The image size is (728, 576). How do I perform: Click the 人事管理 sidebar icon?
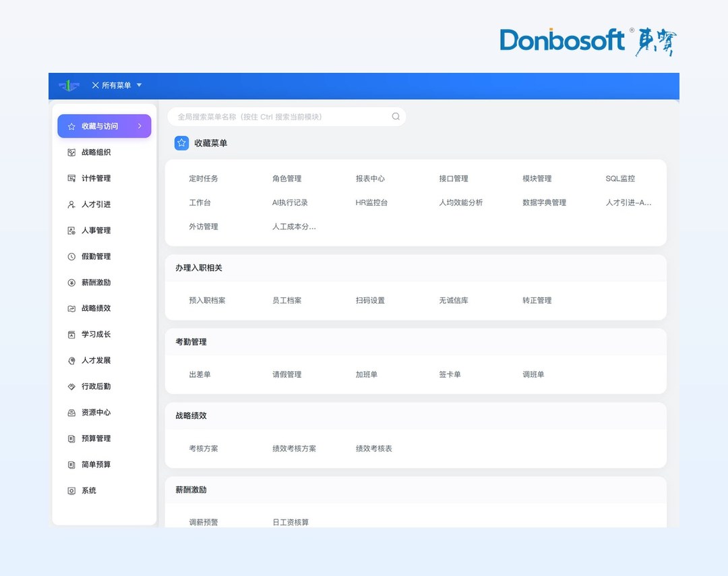(71, 231)
